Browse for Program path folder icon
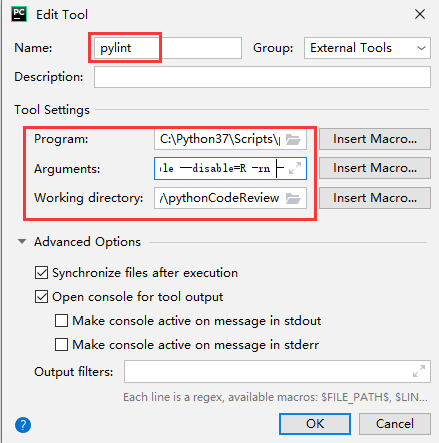439x443 pixels. pos(293,139)
